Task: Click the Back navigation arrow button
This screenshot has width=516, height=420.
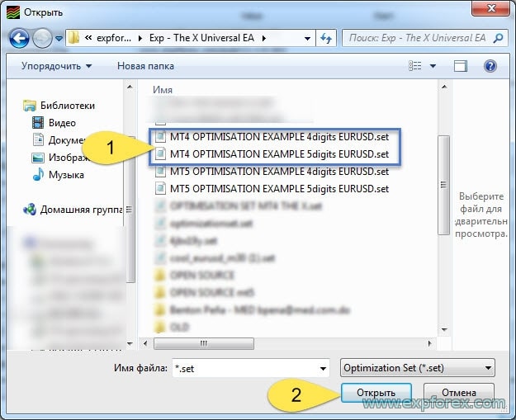Action: pyautogui.click(x=18, y=38)
